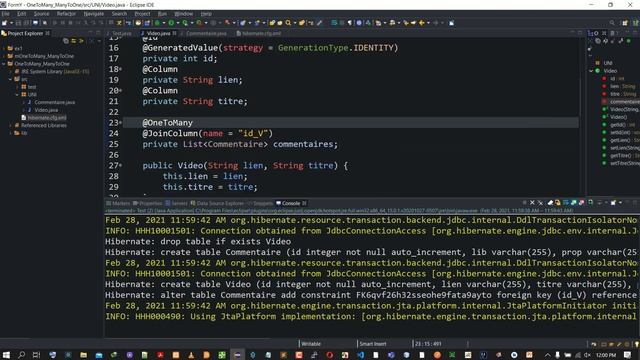The width and height of the screenshot is (640, 360).
Task: Click Smart Insert in status bar
Action: click(x=373, y=344)
